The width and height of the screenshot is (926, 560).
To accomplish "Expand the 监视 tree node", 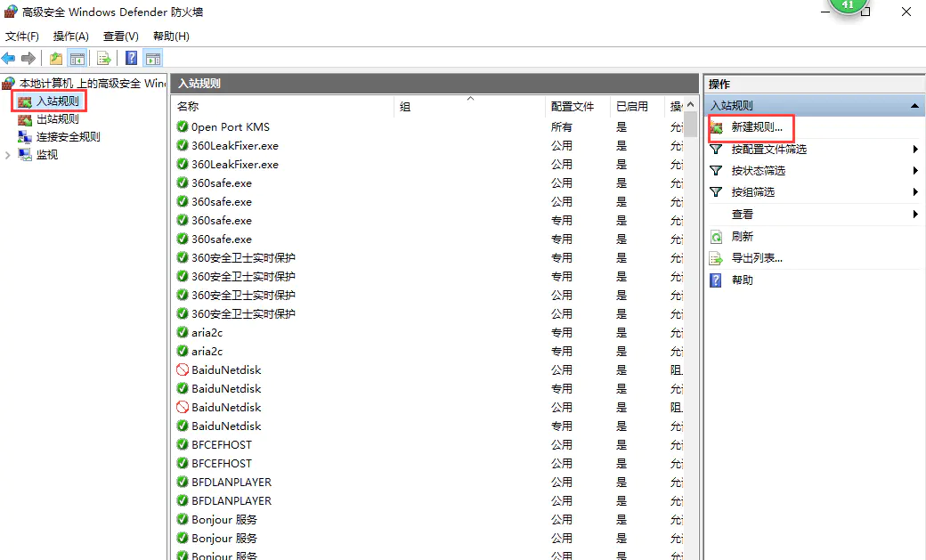I will [9, 155].
